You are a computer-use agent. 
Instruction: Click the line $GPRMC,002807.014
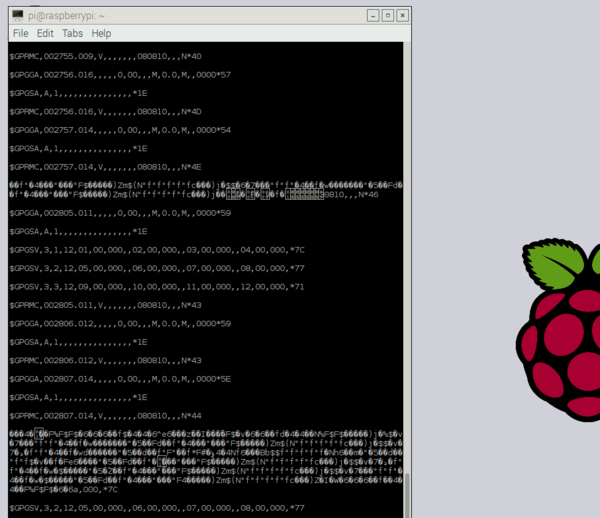click(105, 416)
